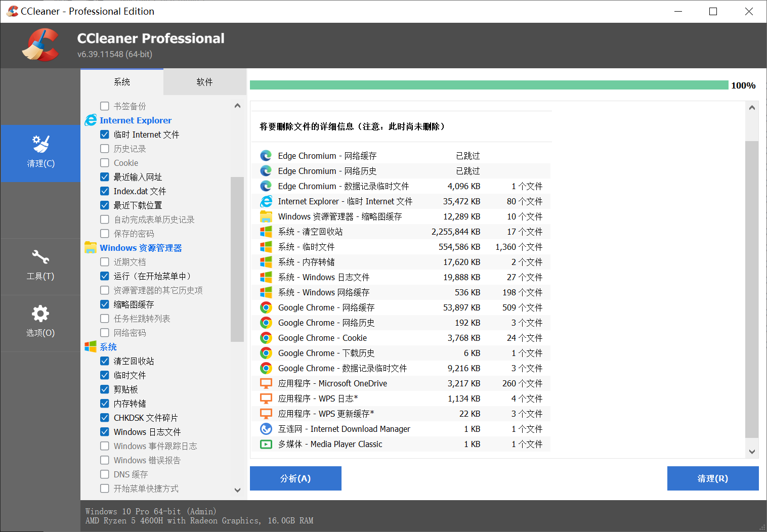Click the version text v6.39.11548 (64-bit)
Image resolution: width=767 pixels, height=532 pixels.
115,54
